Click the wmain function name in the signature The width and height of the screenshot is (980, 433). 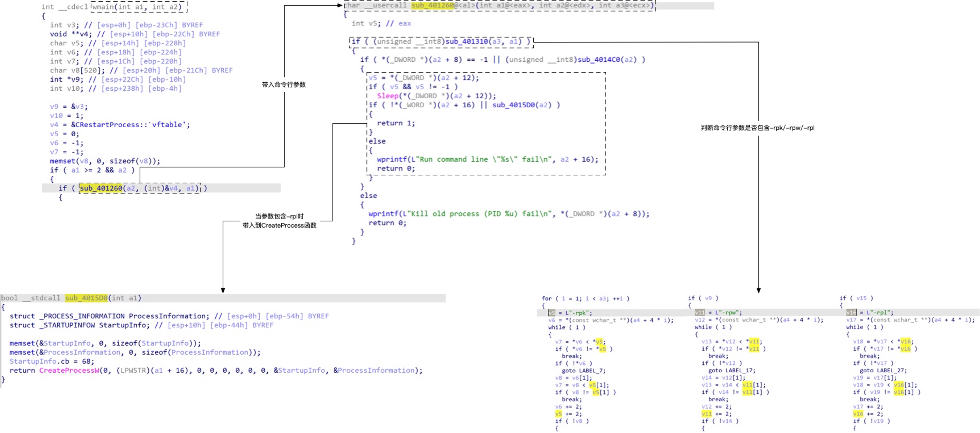103,7
